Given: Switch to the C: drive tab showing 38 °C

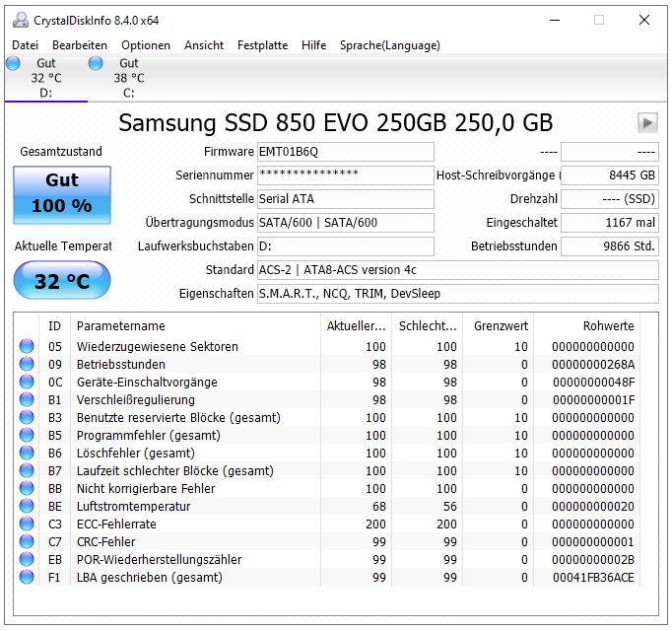Looking at the screenshot, I should (128, 78).
